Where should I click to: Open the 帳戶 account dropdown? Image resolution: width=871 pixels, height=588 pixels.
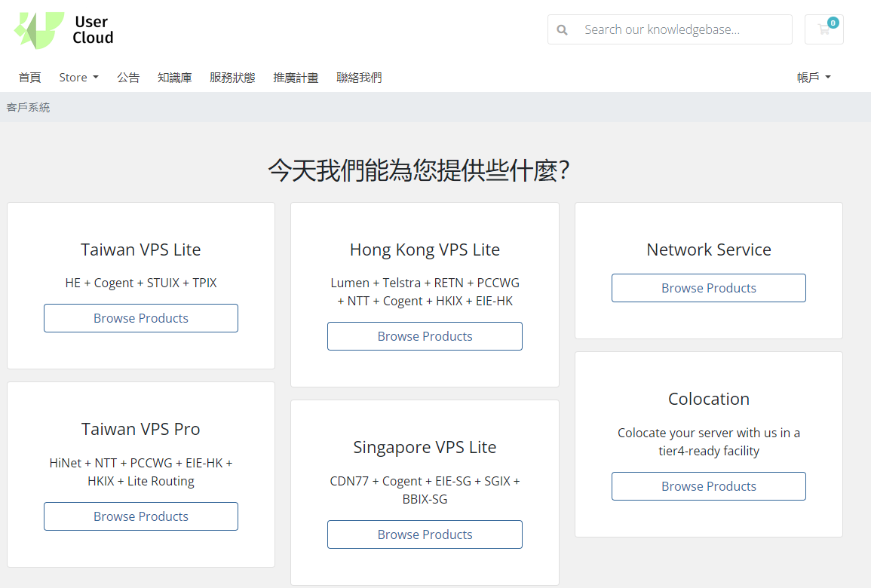tap(813, 78)
